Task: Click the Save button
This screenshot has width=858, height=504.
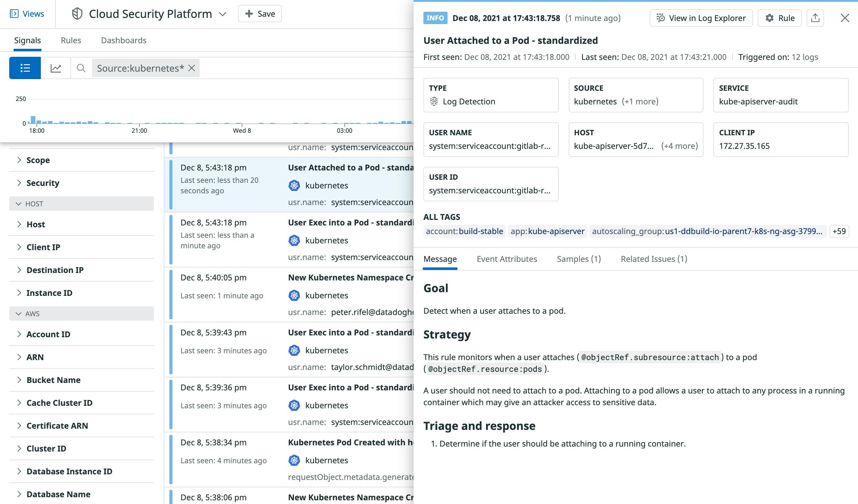Action: [x=260, y=14]
